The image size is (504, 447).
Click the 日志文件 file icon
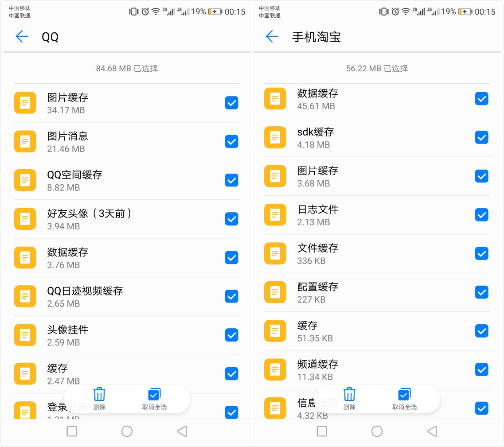(x=275, y=215)
